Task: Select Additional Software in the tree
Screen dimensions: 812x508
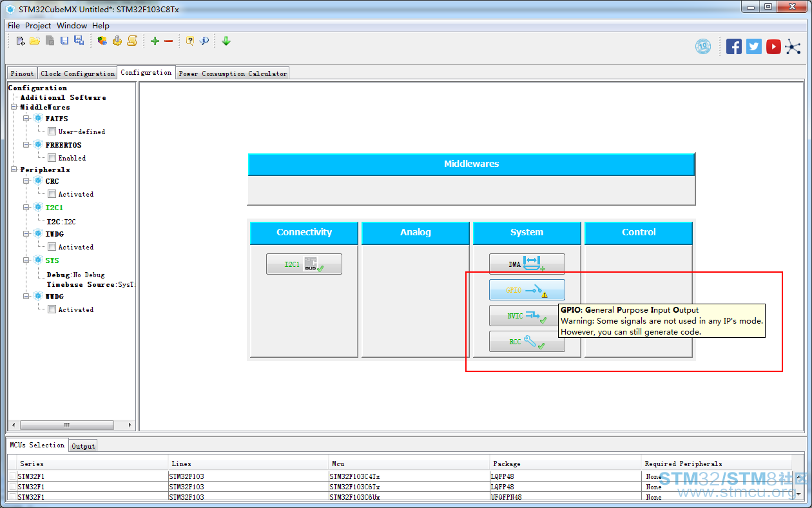Action: point(63,97)
